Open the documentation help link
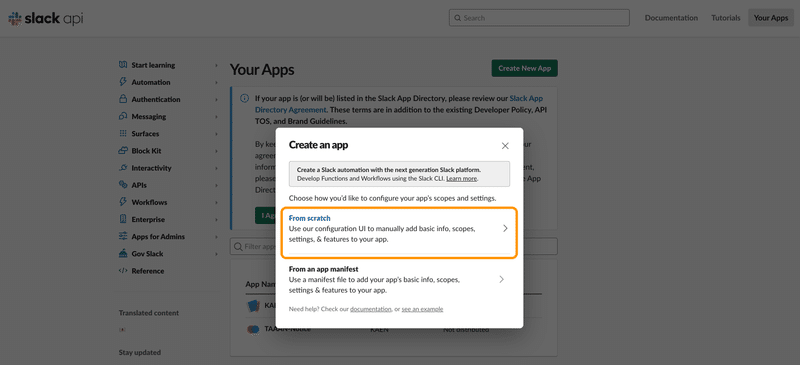Image resolution: width=800 pixels, height=365 pixels. click(x=370, y=309)
